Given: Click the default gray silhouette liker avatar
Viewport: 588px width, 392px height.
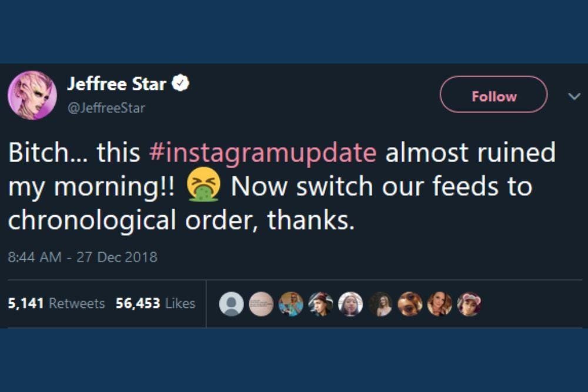Looking at the screenshot, I should 232,304.
